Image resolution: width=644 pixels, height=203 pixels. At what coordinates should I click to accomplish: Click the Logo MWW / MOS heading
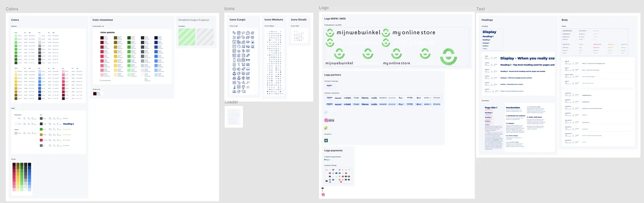pos(335,18)
